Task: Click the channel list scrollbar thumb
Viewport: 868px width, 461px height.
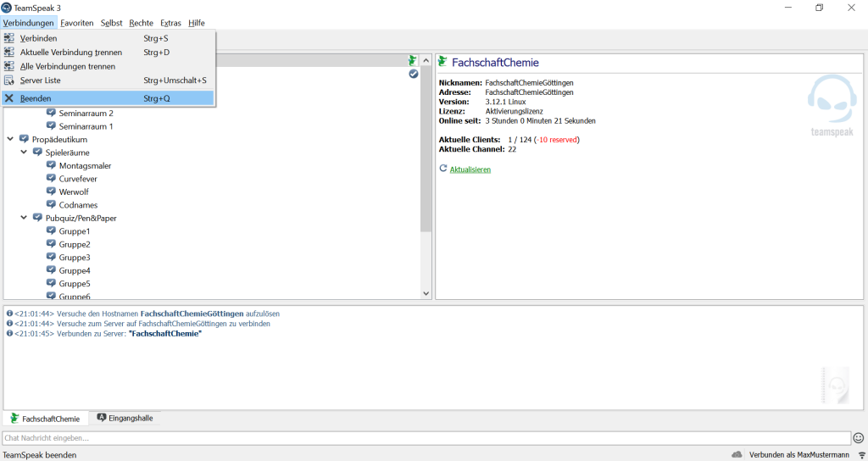Action: pos(426,149)
